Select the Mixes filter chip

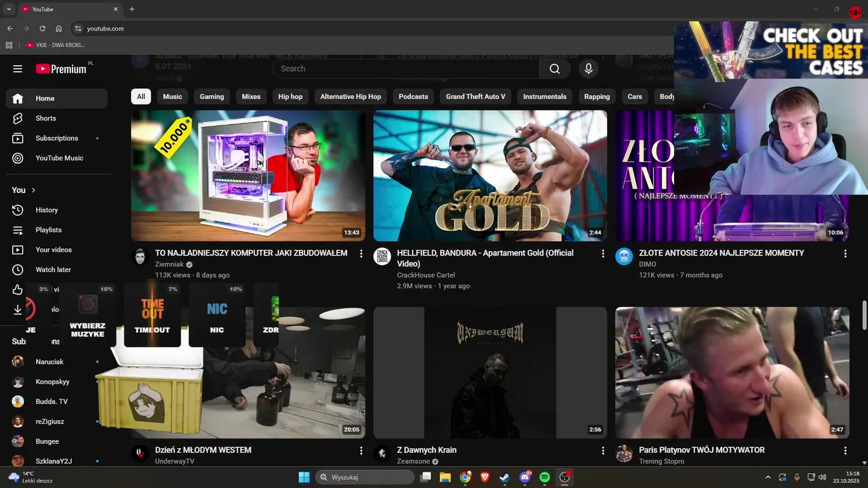pos(251,96)
